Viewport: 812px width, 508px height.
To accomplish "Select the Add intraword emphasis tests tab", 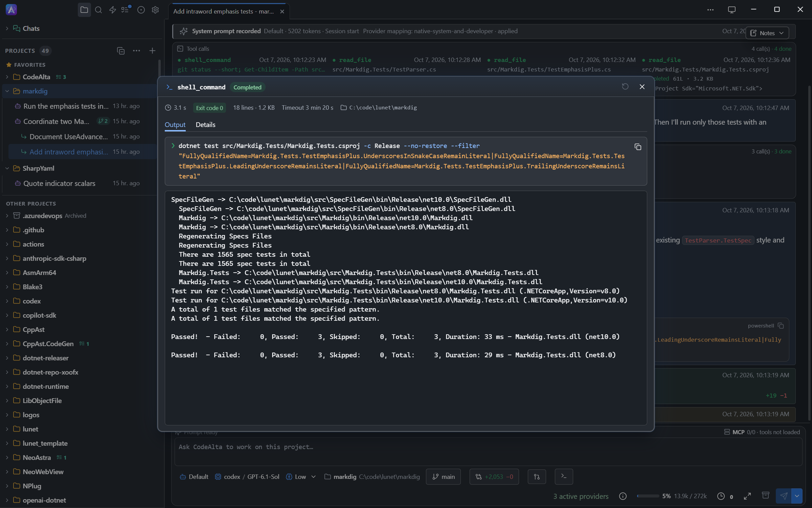I will (223, 12).
